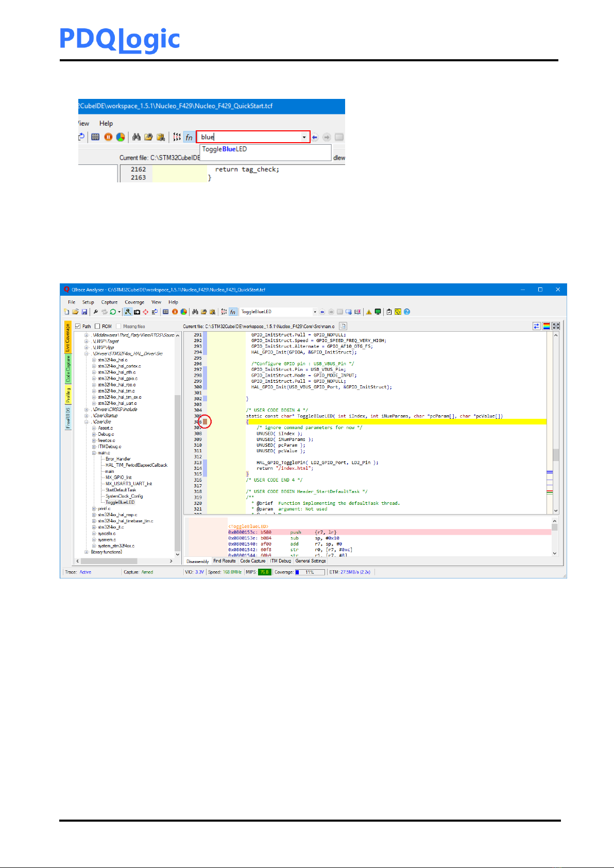Expand the Debug.c tree node
Screen dimensions: 614x868
click(x=94, y=434)
